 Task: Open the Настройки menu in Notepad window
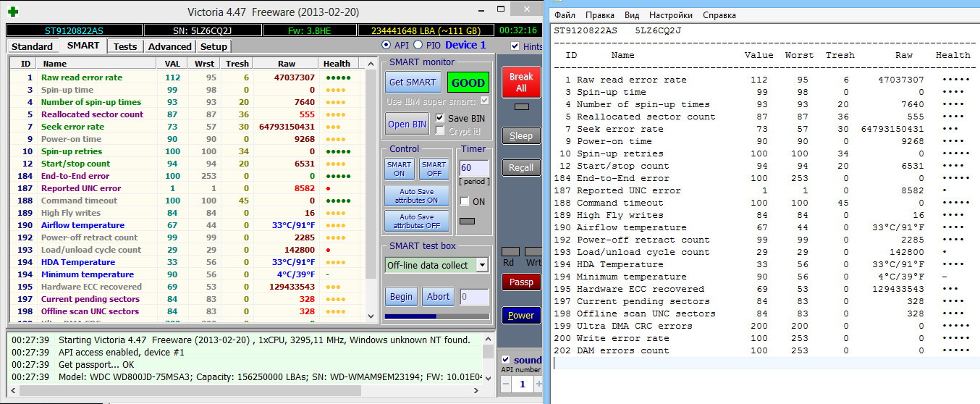point(671,15)
